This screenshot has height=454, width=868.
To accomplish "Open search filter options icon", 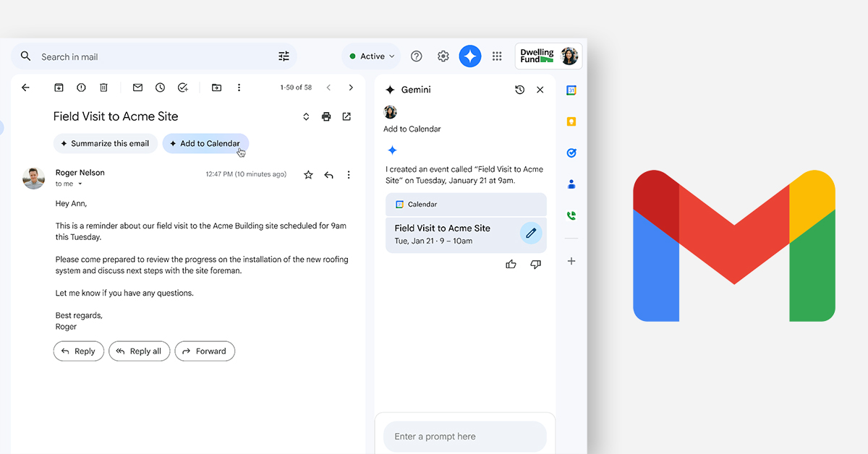I will pyautogui.click(x=284, y=56).
